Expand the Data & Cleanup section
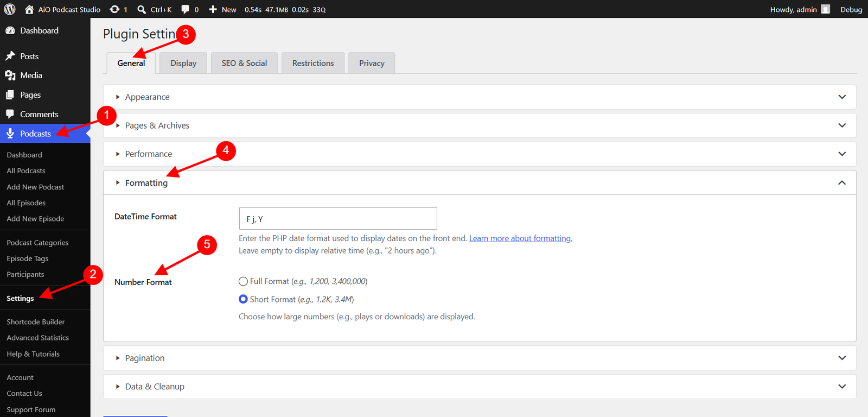 point(480,387)
